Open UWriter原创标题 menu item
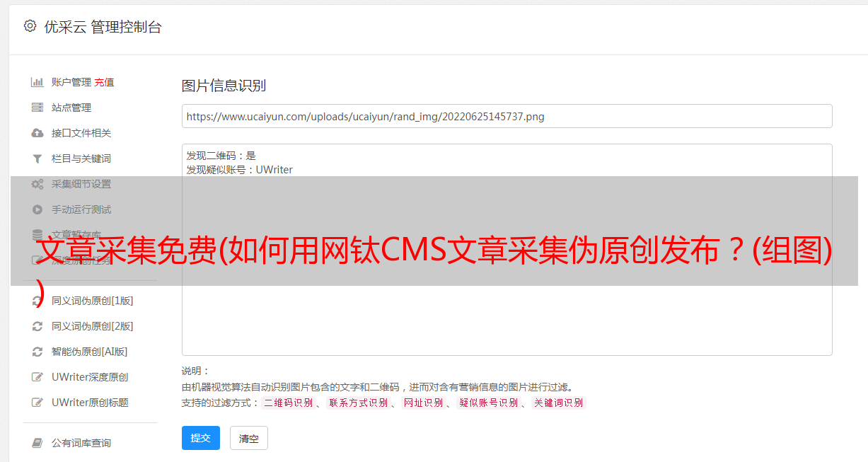 coord(90,403)
